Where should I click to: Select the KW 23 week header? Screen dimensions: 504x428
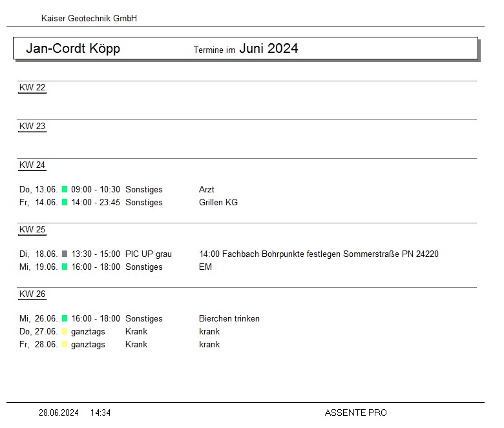[32, 127]
